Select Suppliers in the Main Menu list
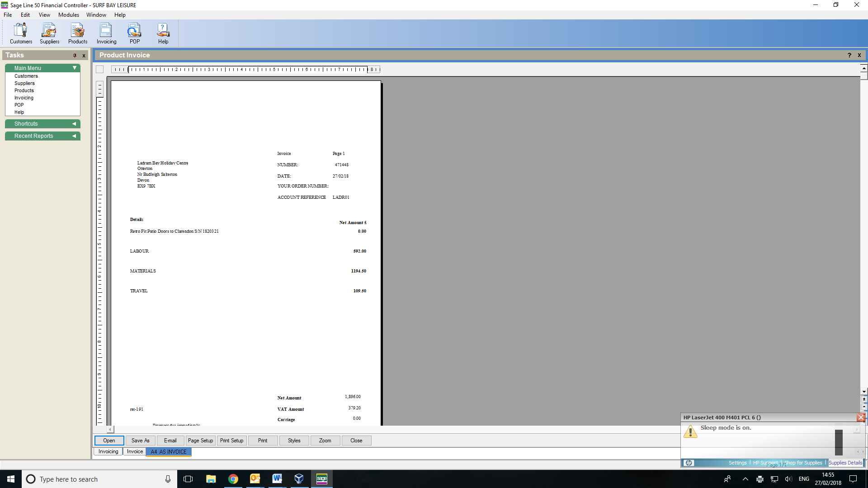Image resolution: width=868 pixels, height=488 pixels. coord(24,83)
